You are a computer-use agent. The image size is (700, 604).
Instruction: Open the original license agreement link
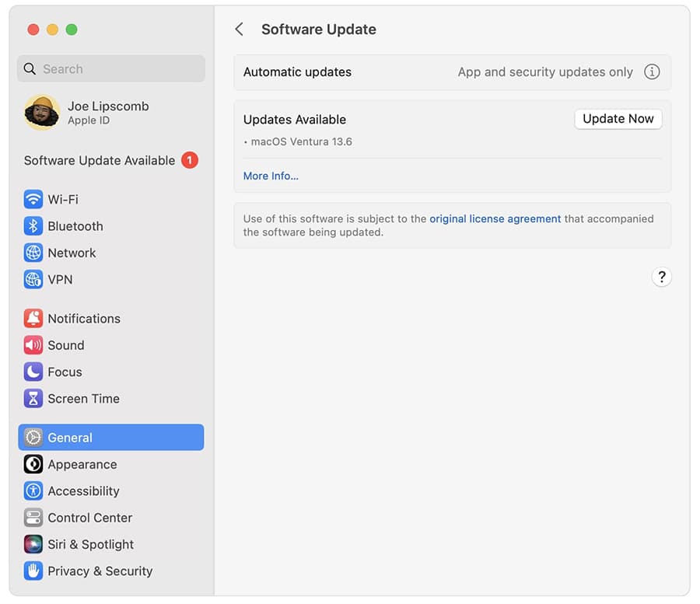(495, 219)
